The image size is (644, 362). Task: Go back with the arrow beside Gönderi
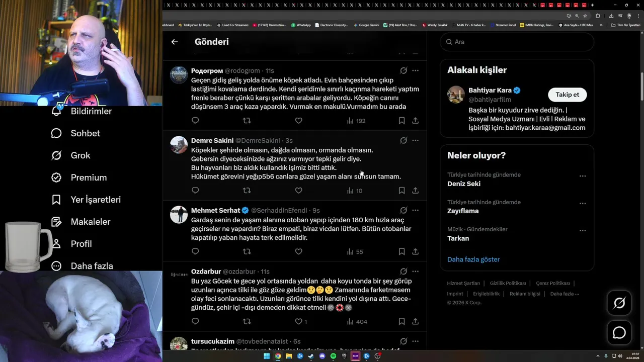click(x=175, y=42)
